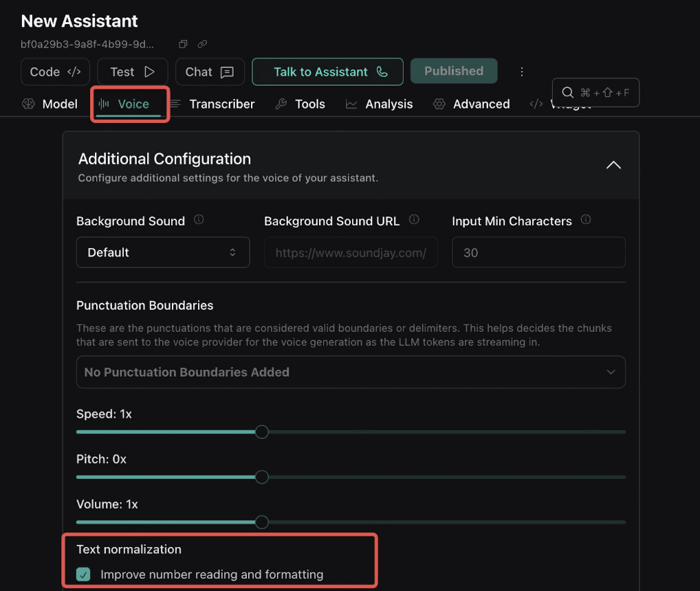Collapse the Additional Configuration section
This screenshot has width=700, height=591.
tap(613, 165)
